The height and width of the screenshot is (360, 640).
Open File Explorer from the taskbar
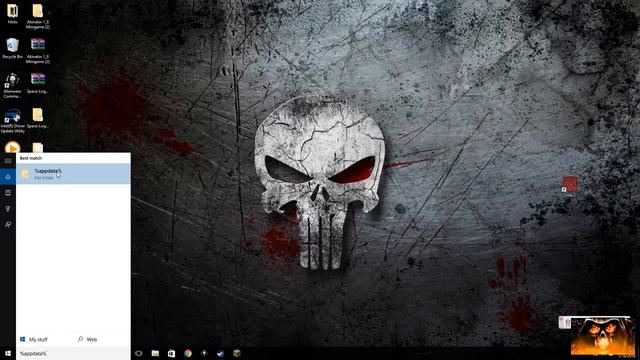click(x=155, y=353)
